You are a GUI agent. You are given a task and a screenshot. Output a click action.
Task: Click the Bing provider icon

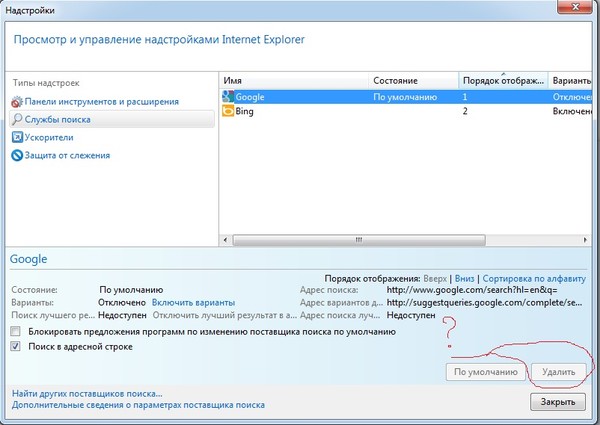click(x=228, y=111)
